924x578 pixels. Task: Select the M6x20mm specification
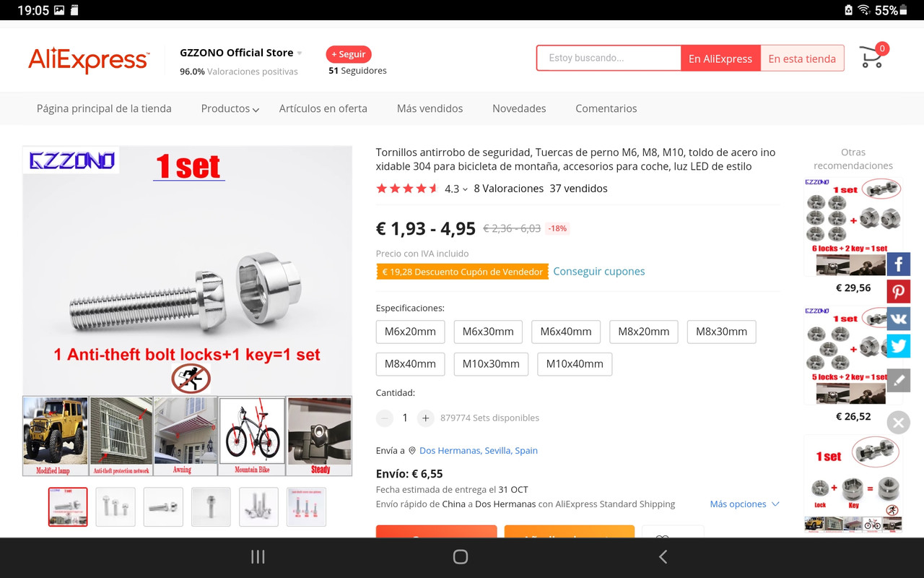coord(410,332)
